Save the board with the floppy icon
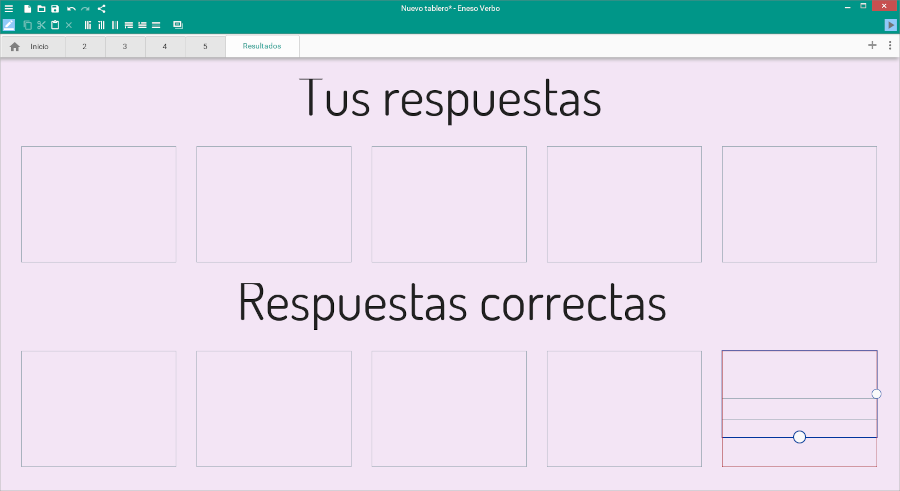 [55, 9]
